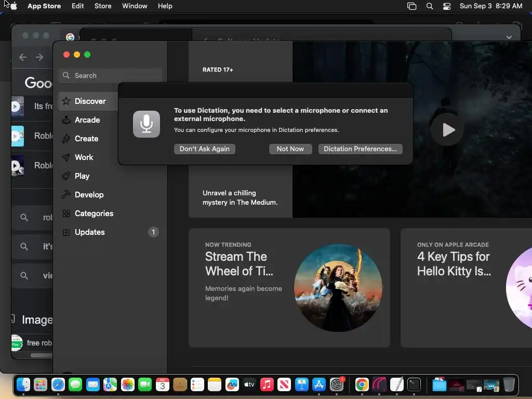
Task: Open TextEdit from the Dock
Action: [x=396, y=385]
